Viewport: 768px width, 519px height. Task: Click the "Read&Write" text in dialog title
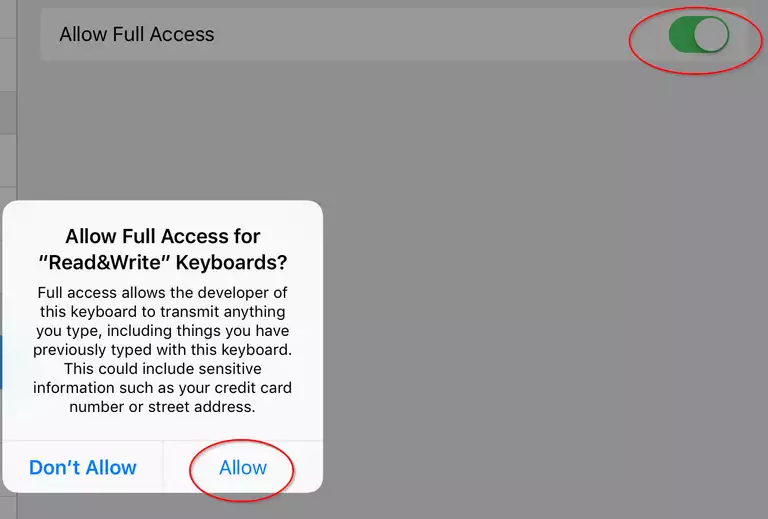104,262
